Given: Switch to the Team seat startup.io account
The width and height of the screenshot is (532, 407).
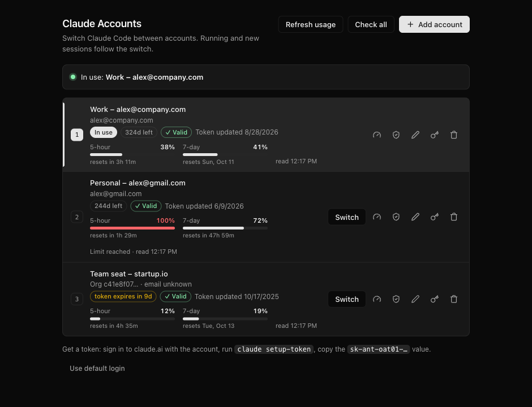Looking at the screenshot, I should pos(347,299).
